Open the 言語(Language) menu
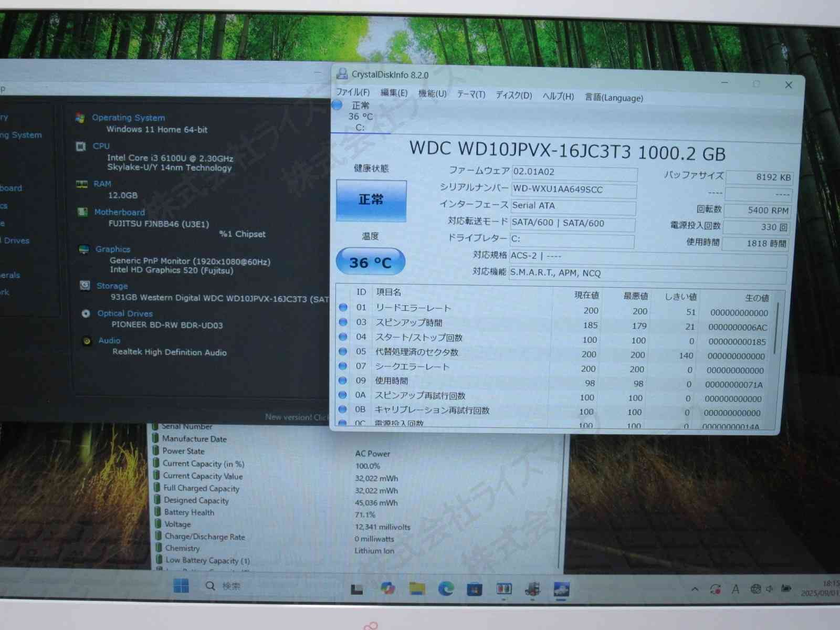 614,98
